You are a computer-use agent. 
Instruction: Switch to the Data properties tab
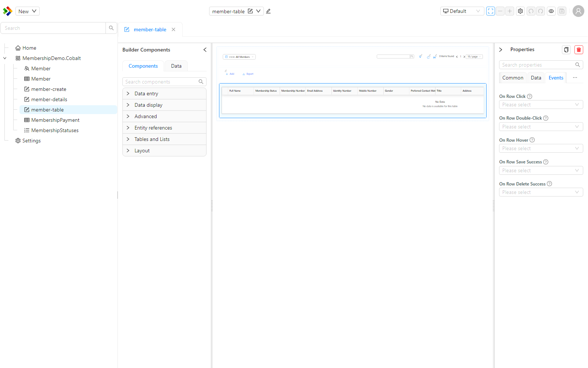pos(536,78)
